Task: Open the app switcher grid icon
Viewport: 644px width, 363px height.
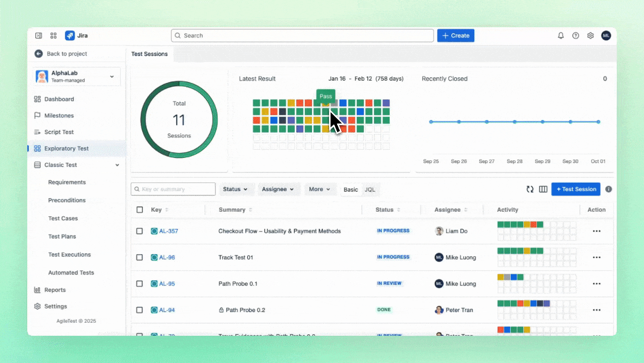Action: coord(53,36)
